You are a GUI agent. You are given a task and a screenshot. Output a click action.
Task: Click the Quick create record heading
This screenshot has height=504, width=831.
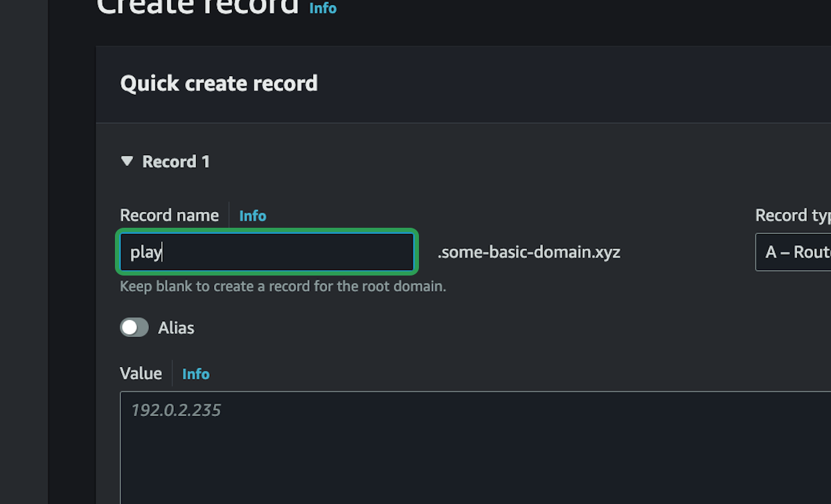(219, 83)
